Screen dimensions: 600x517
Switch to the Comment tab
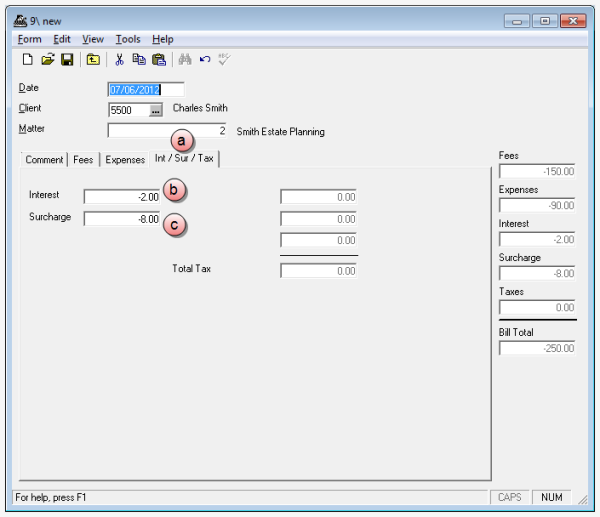click(x=44, y=159)
